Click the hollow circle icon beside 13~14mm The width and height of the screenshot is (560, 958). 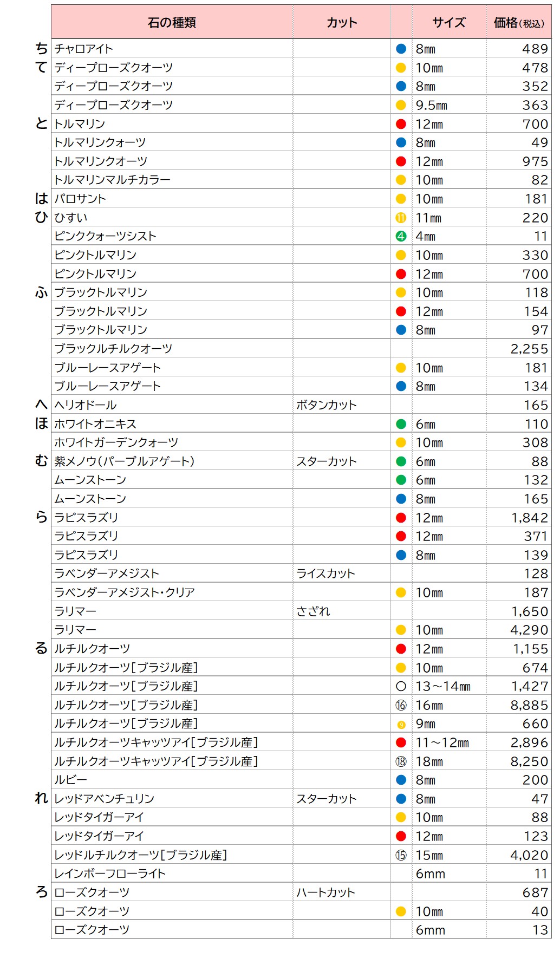coord(401,686)
